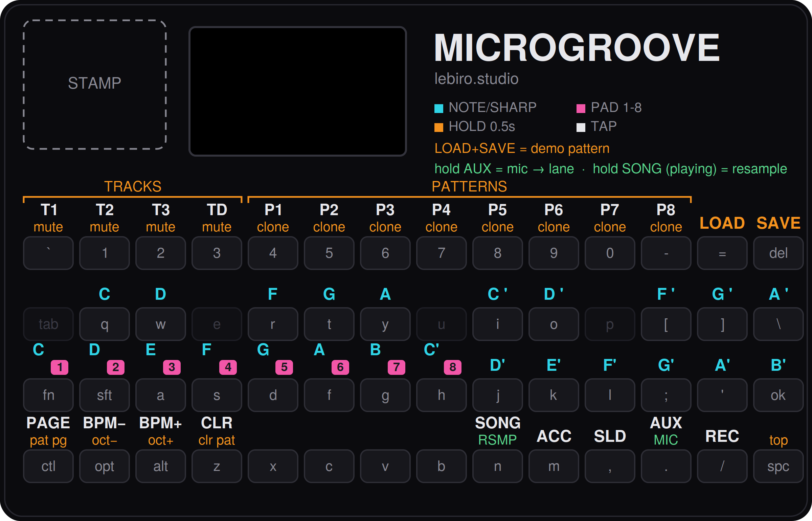Viewport: 812px width, 521px height.
Task: Trigger pad 2 note D on sft key
Action: (105, 395)
